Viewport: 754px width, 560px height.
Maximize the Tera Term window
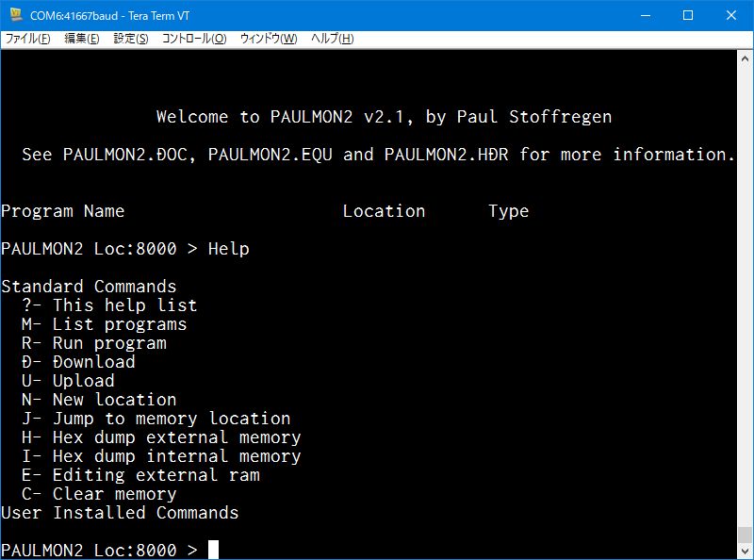(688, 15)
